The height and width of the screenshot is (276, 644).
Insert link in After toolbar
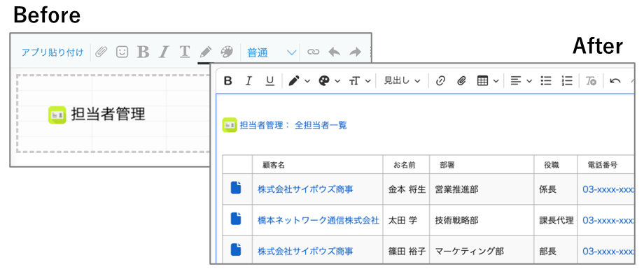(440, 81)
